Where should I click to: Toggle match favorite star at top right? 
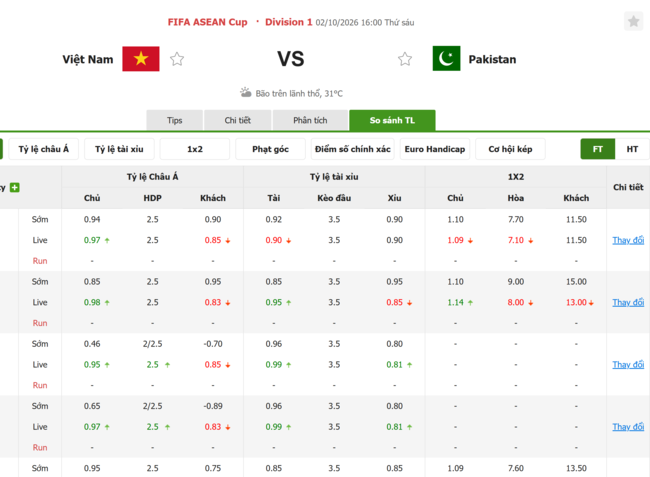[x=633, y=21]
